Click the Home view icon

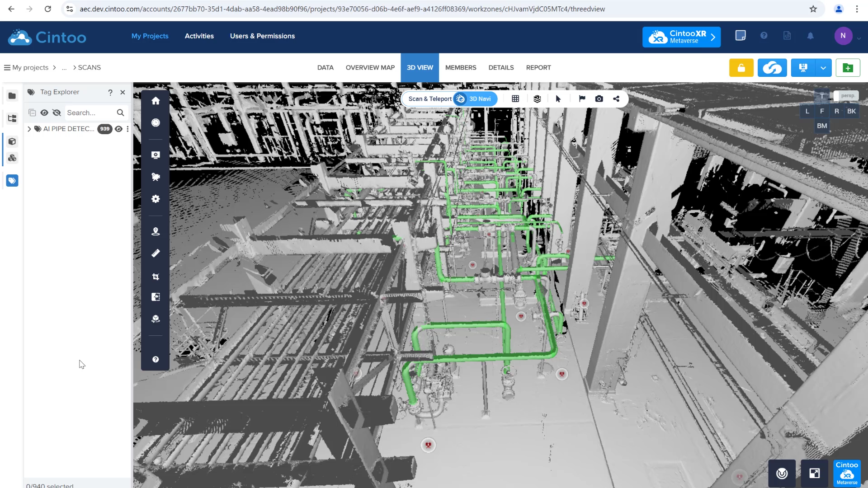(156, 101)
